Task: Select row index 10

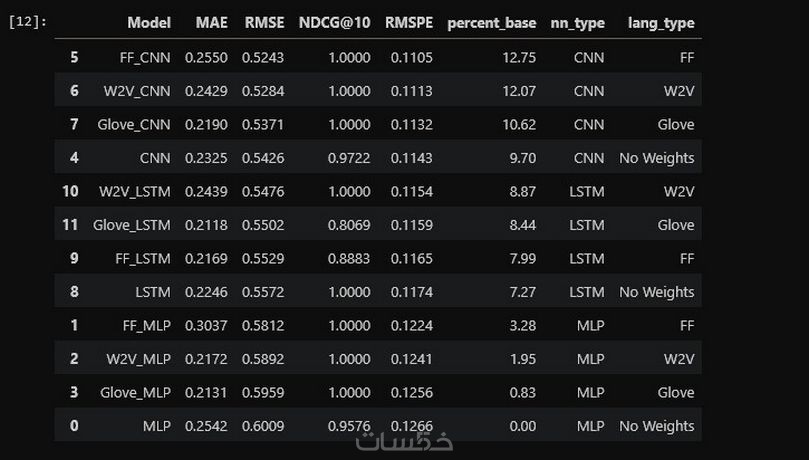Action: [70, 191]
